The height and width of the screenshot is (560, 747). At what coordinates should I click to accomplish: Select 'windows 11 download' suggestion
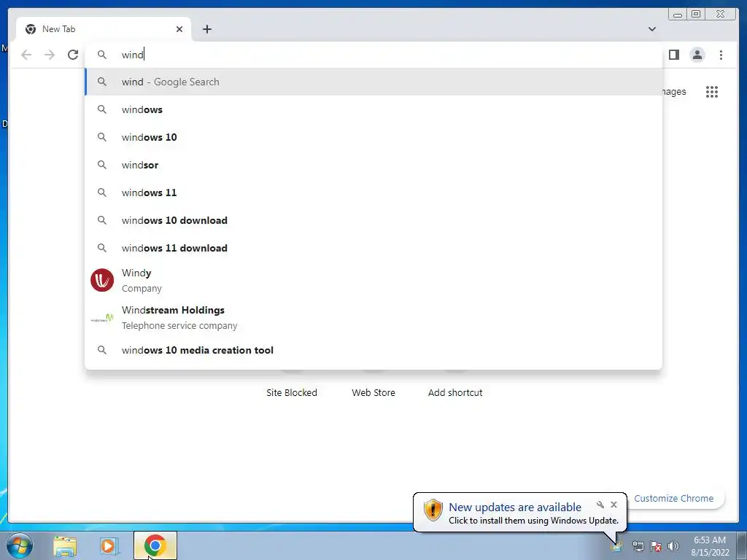pos(373,248)
